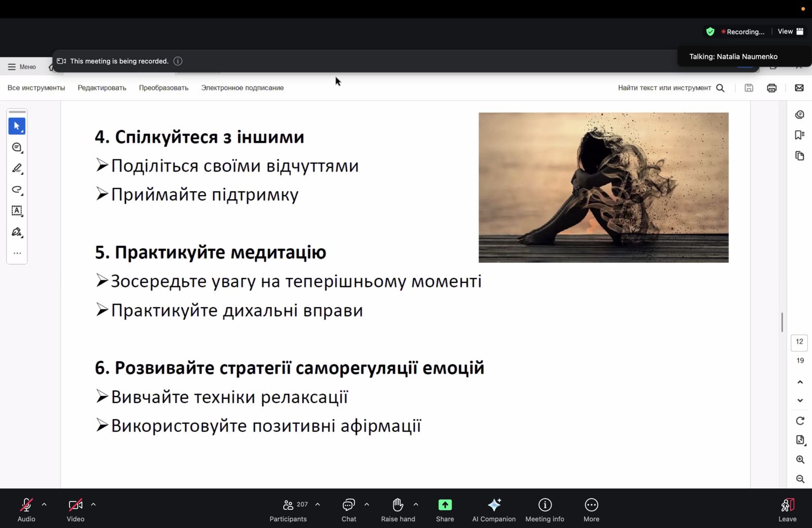Open the comment tool in left toolbar

(17, 147)
